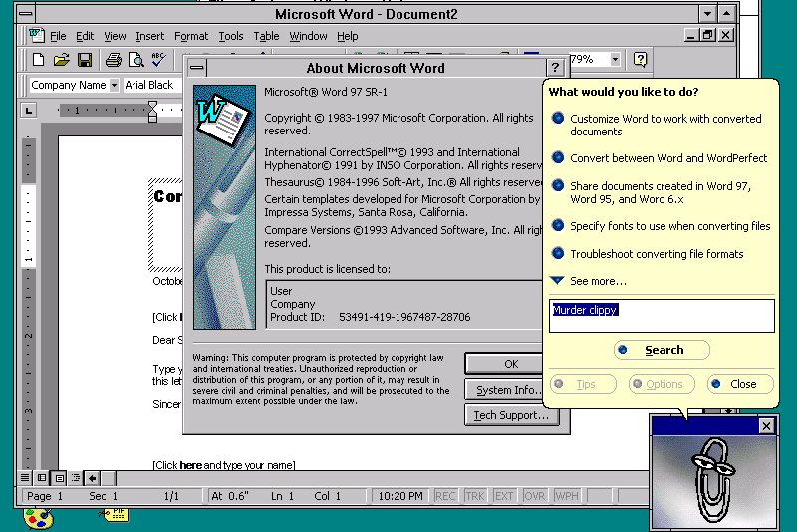
Task: Run the ABC spelling and grammar check
Action: tap(158, 60)
